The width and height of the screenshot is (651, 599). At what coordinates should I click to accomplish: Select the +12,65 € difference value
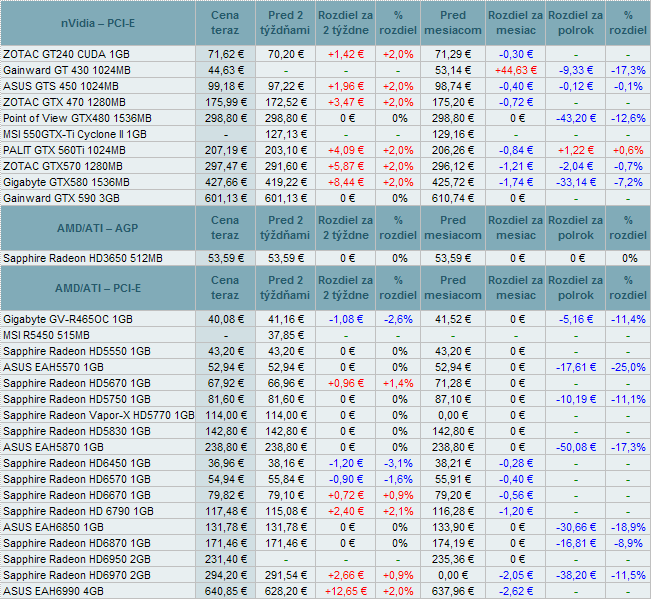[x=346, y=591]
